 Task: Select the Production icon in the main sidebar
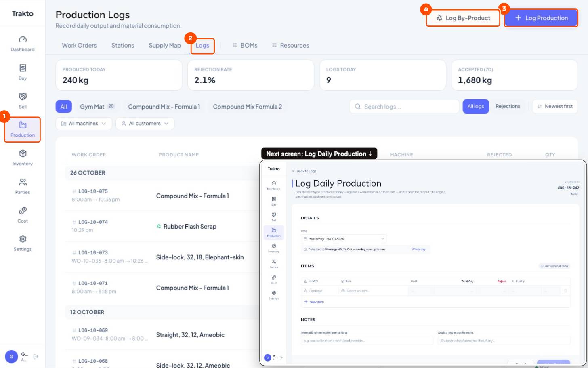23,125
